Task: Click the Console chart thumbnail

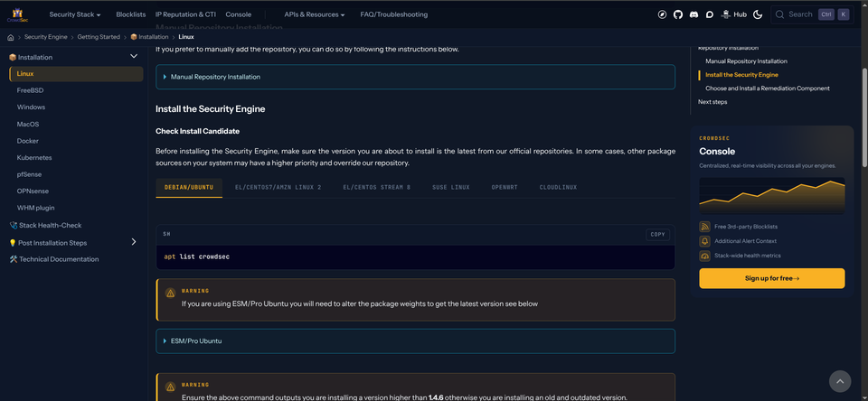Action: 771,196
